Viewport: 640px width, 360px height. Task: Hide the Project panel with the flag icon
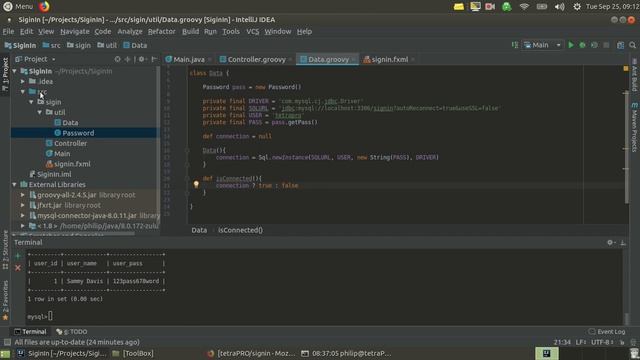(154, 59)
